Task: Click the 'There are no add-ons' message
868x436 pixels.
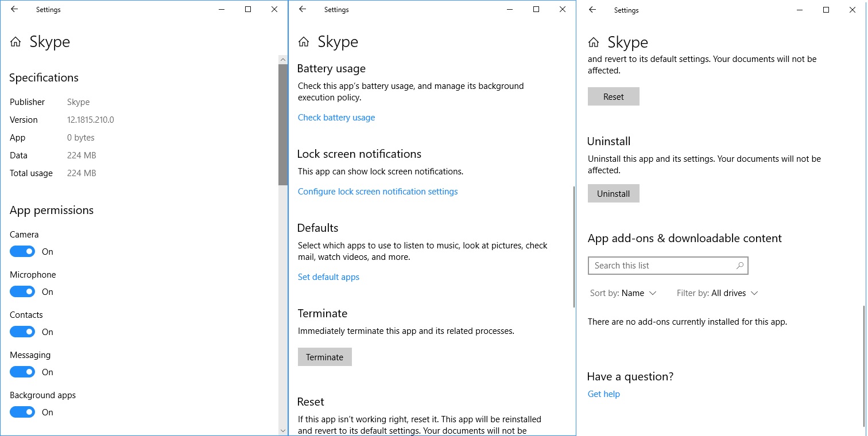Action: pos(687,322)
